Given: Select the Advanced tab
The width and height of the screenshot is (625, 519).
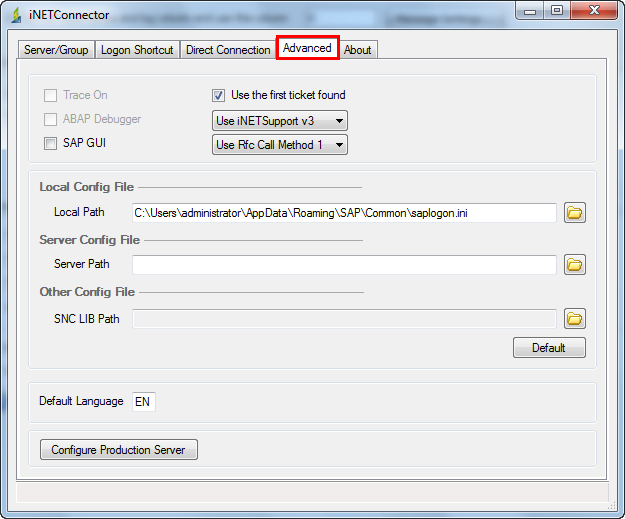Looking at the screenshot, I should point(307,48).
